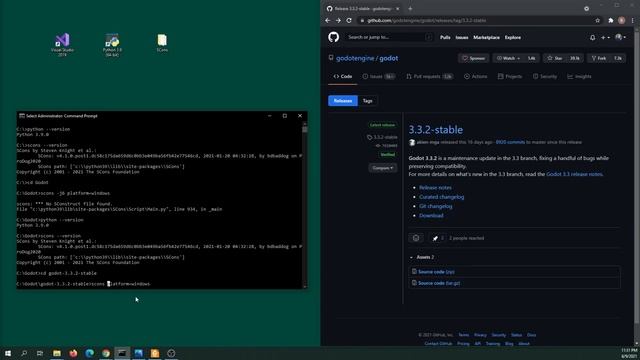Open the SCons desktop file icon
The width and height of the screenshot is (640, 360).
click(162, 43)
